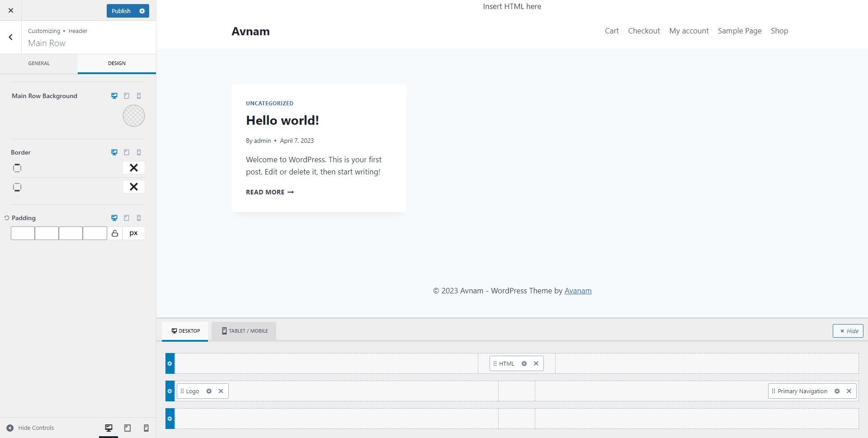This screenshot has width=868, height=438.
Task: Click the bottom border icon
Action: click(17, 187)
